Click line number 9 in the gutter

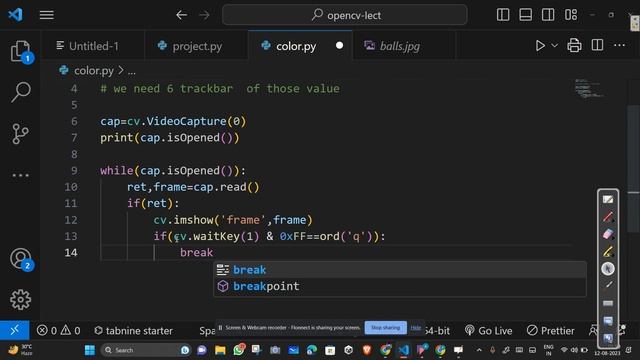[x=74, y=171]
